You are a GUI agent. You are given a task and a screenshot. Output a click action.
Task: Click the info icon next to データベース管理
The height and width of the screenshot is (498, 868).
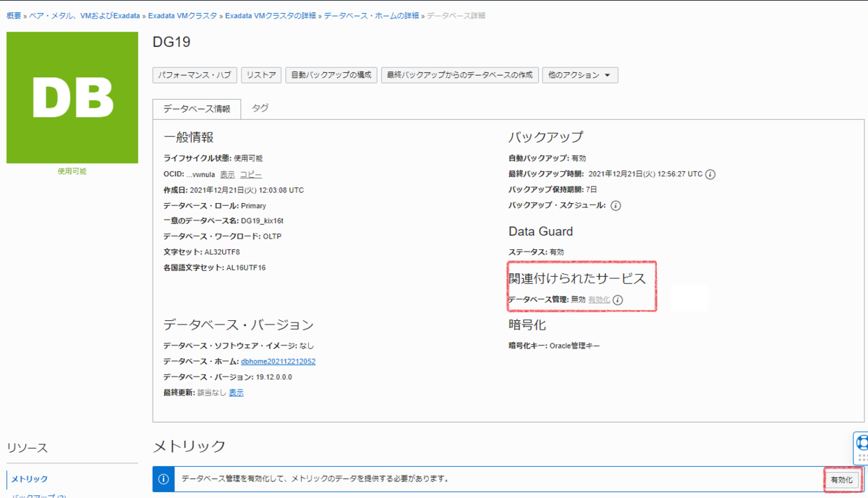tap(618, 299)
